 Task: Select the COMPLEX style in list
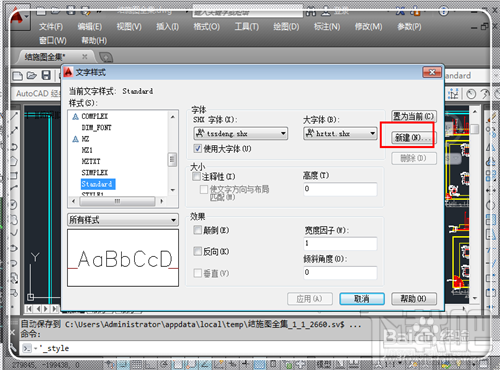pos(95,116)
